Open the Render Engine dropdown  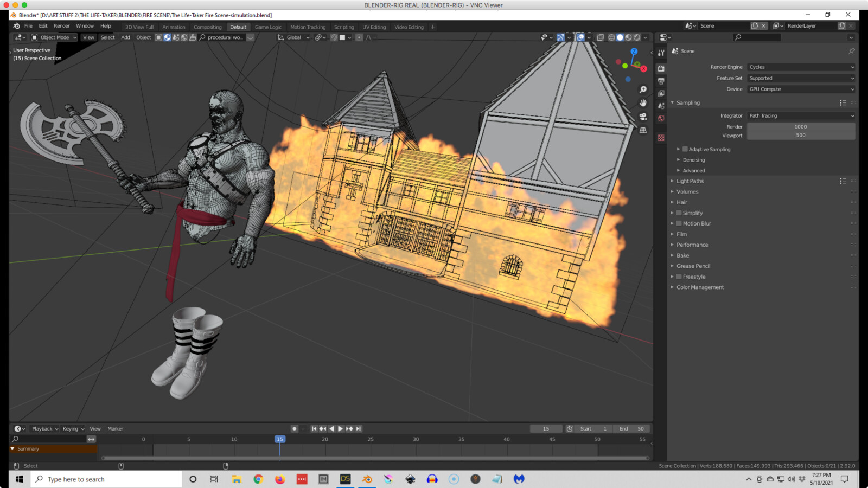pos(801,67)
